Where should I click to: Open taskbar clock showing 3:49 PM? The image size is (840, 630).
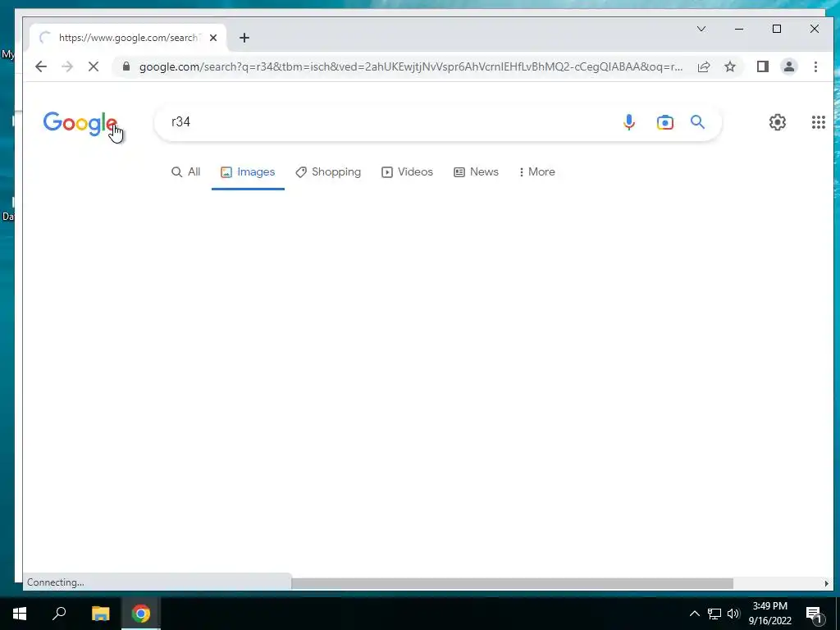(769, 614)
